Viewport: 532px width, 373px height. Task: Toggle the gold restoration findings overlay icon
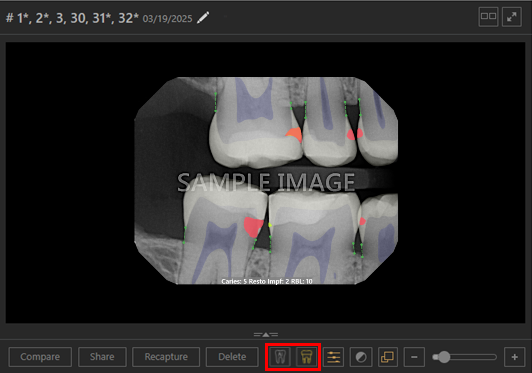click(306, 357)
